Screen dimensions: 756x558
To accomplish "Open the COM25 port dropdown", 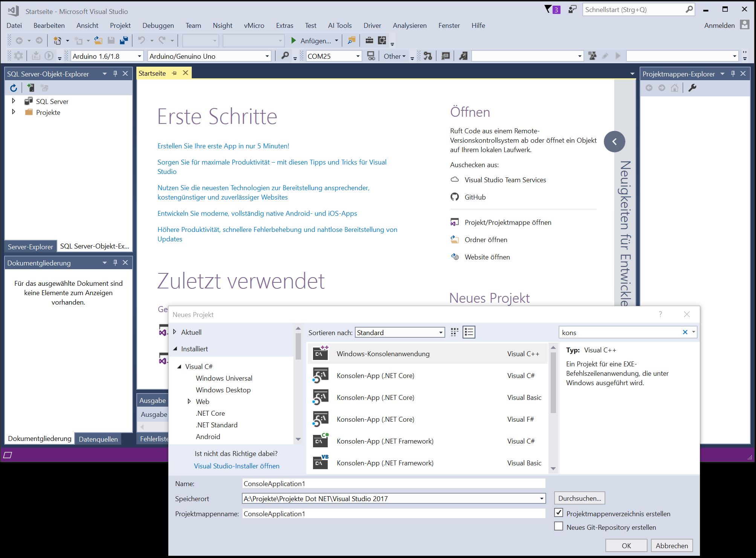I will pos(357,56).
